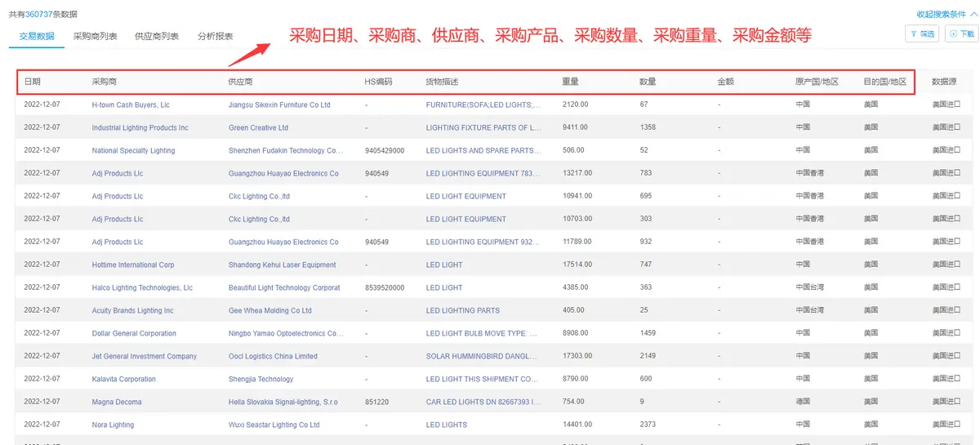Click the 下载 download button

[962, 33]
